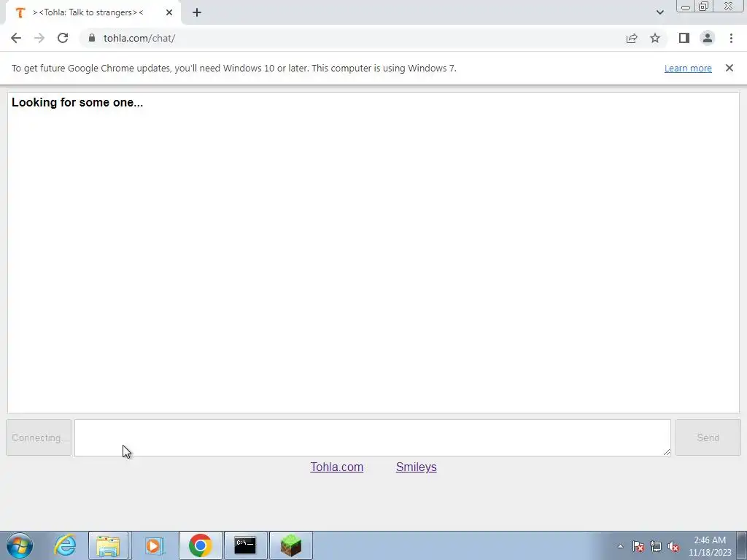The image size is (747, 560).
Task: Dismiss the Windows 7 update notification bar
Action: tap(729, 68)
